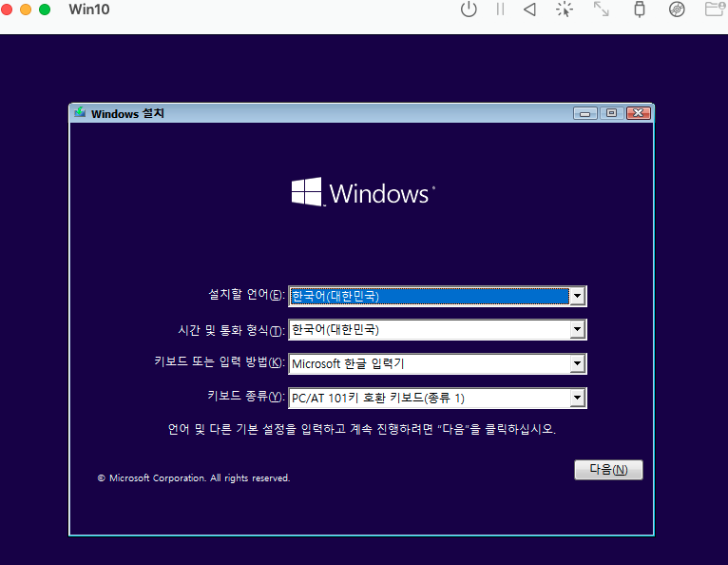Expand 키보드 또는 입력 방법 dropdown arrow

point(577,363)
